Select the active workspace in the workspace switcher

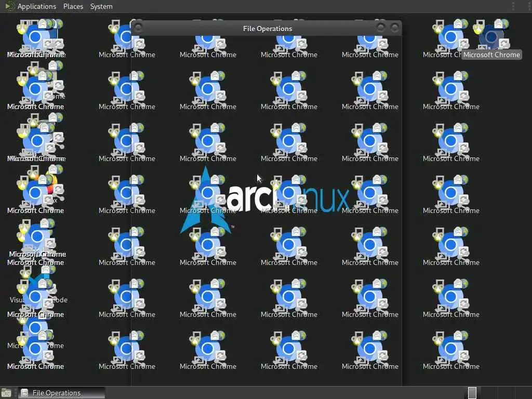[472, 393]
